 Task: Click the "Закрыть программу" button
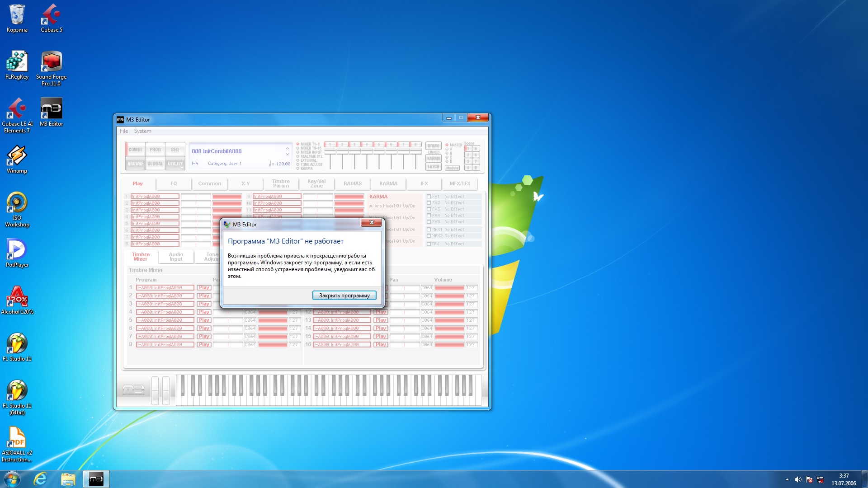pyautogui.click(x=344, y=296)
